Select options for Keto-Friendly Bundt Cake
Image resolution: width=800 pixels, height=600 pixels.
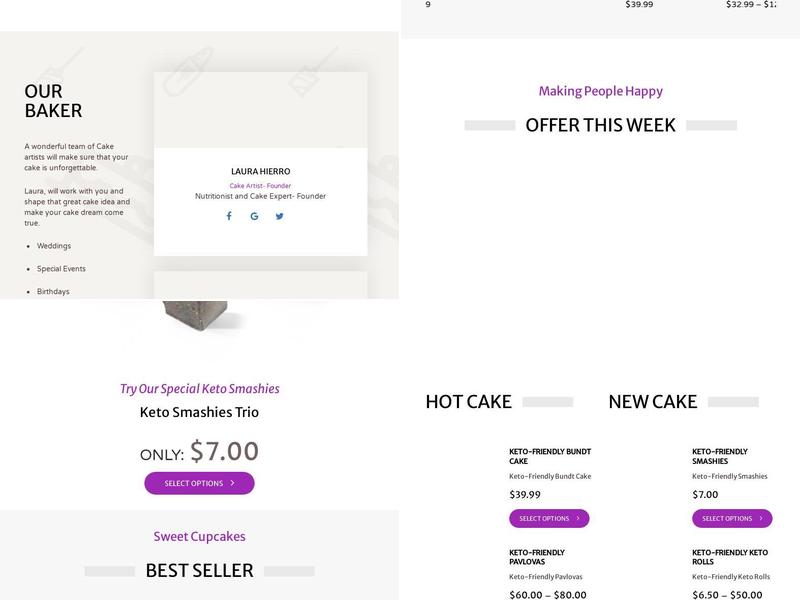pos(549,518)
